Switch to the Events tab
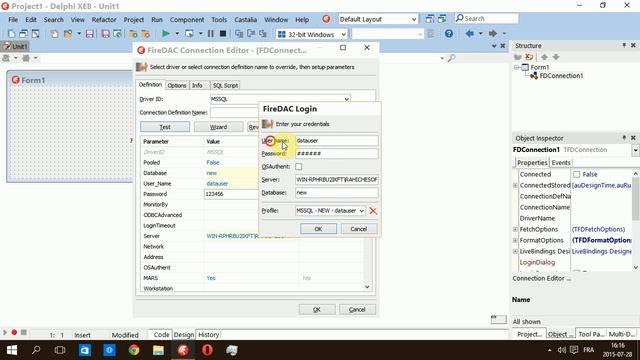Screen dimensions: 640x360 tap(561, 162)
